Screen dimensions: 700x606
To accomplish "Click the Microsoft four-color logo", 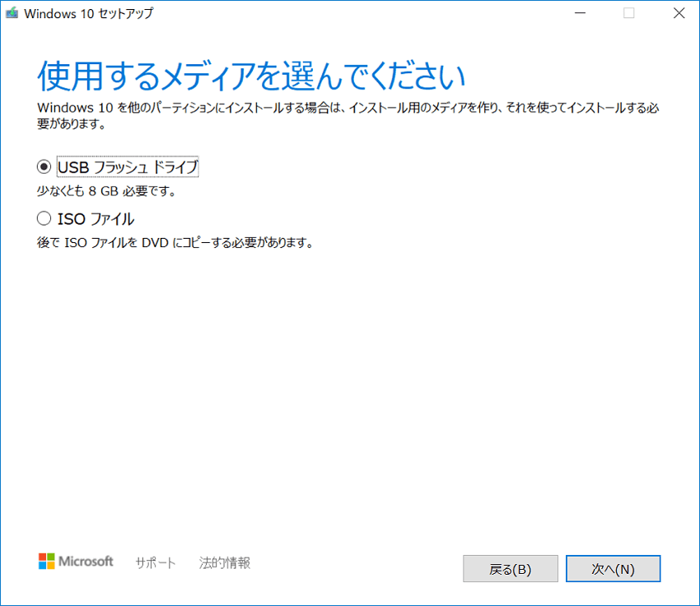I will point(46,562).
